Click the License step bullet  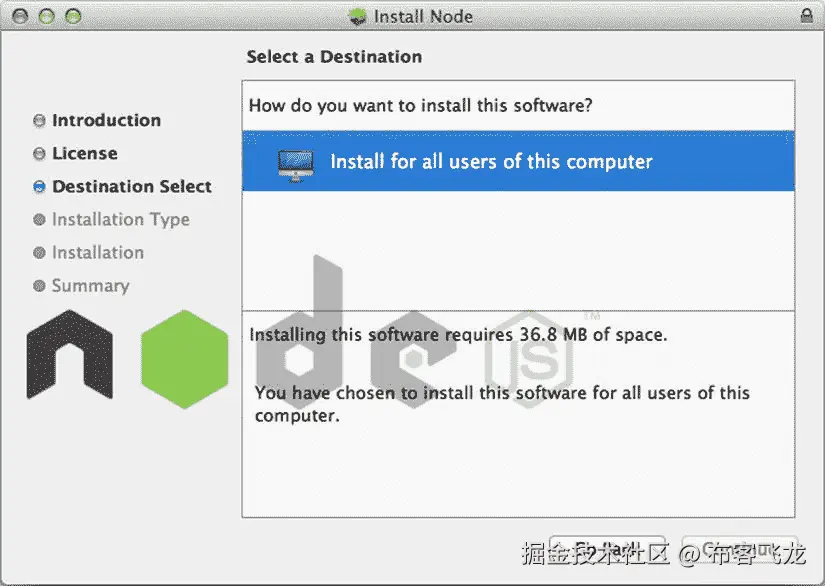point(39,154)
